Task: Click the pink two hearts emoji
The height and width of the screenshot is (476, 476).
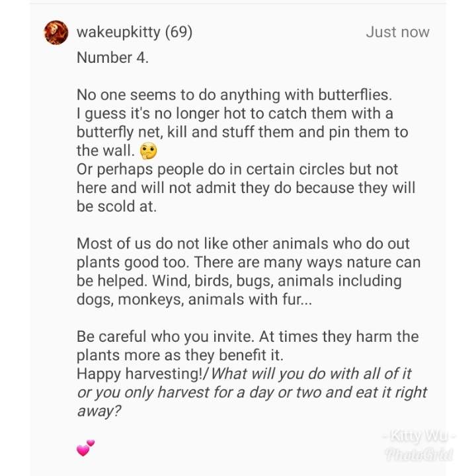Action: (85, 448)
